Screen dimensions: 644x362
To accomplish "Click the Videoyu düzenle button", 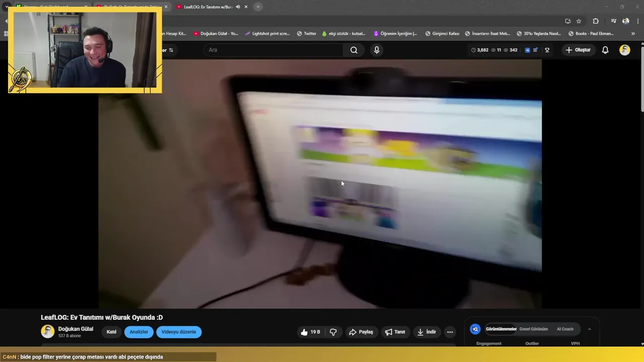I will (179, 332).
